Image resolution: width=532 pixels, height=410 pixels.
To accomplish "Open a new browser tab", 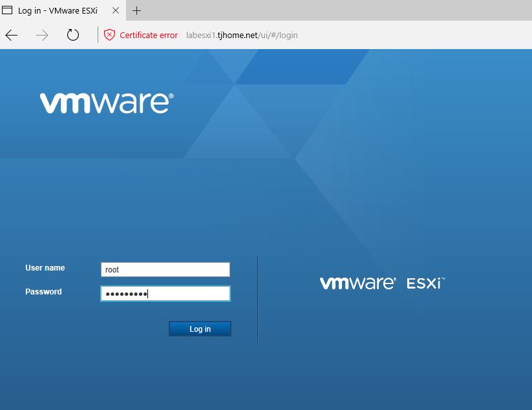I will pos(137,11).
